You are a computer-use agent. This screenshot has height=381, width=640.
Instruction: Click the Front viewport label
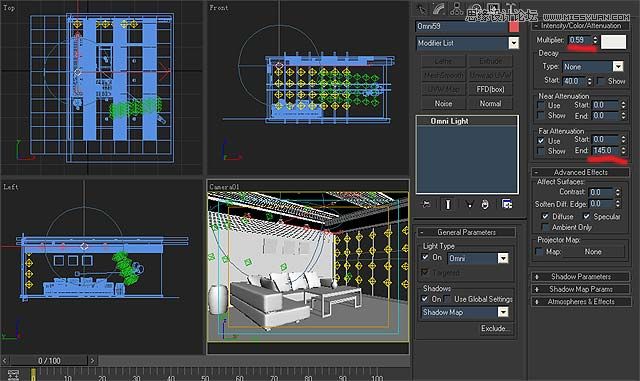click(219, 7)
